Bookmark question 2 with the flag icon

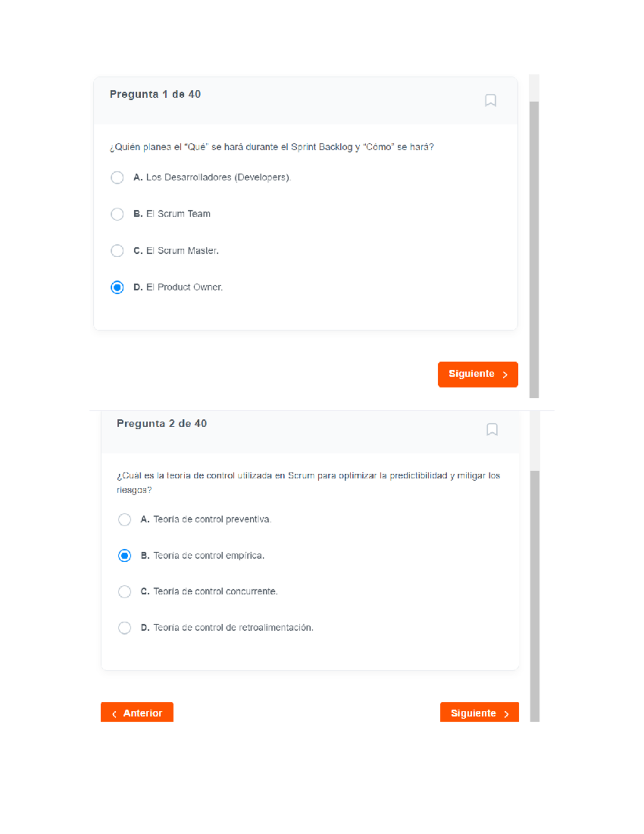[x=492, y=430]
